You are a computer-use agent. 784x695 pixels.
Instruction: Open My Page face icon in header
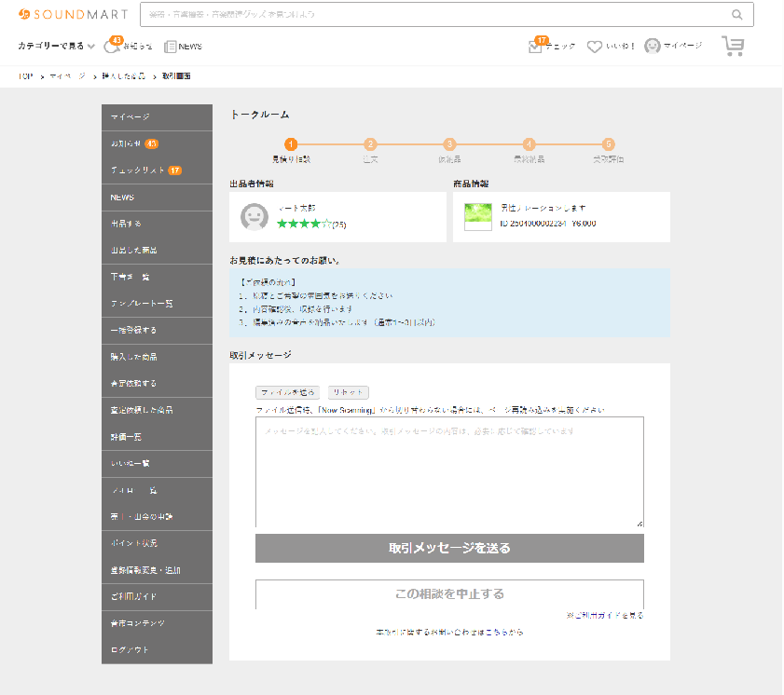653,46
